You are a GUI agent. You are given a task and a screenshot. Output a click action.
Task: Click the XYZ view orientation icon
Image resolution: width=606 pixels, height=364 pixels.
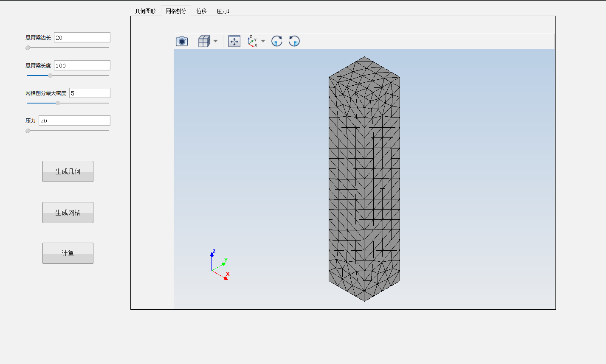(252, 41)
